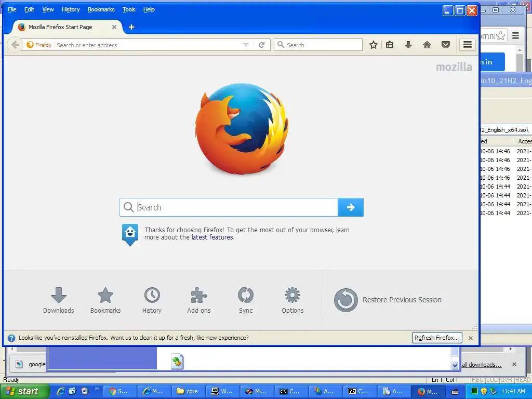Open History from the start page shortcuts
This screenshot has width=532, height=399.
tap(152, 300)
